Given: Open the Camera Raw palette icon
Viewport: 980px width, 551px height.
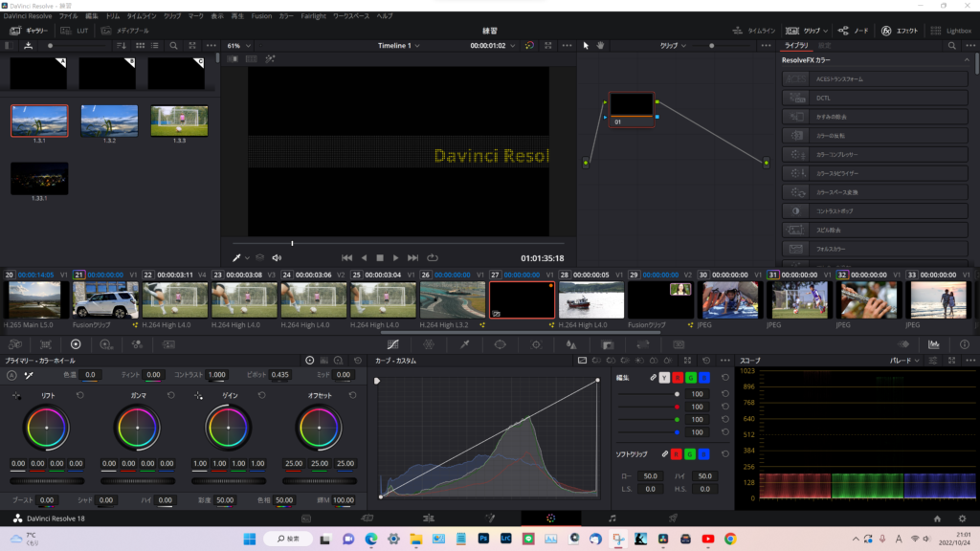Looking at the screenshot, I should pos(15,344).
